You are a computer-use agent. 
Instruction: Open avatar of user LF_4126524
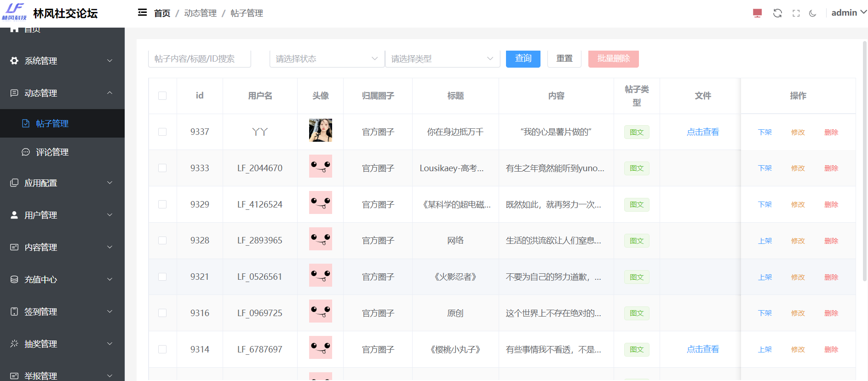pyautogui.click(x=321, y=202)
